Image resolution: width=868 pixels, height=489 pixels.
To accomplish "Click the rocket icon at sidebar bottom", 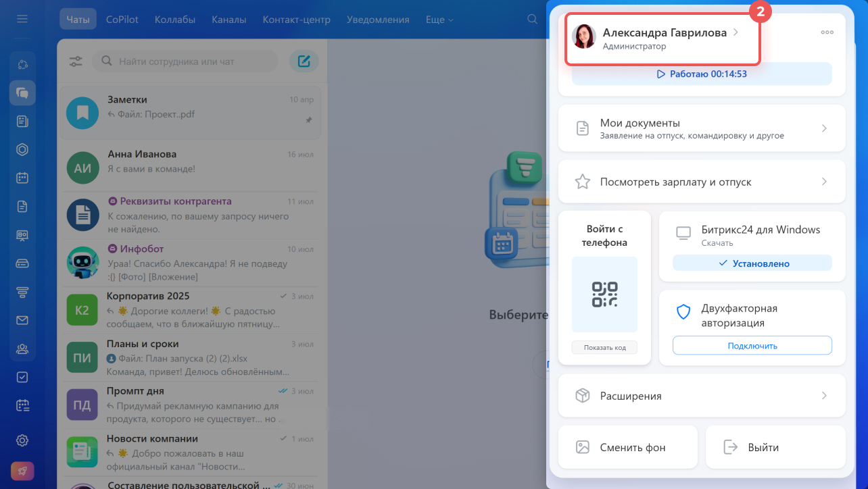I will 22,471.
